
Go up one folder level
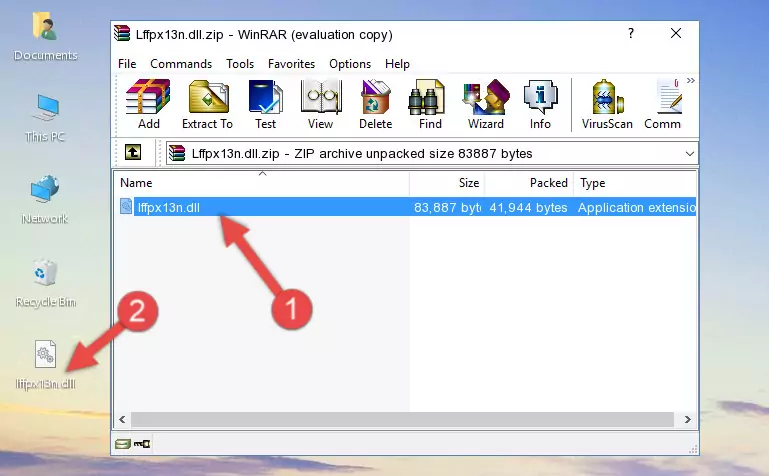click(x=133, y=152)
